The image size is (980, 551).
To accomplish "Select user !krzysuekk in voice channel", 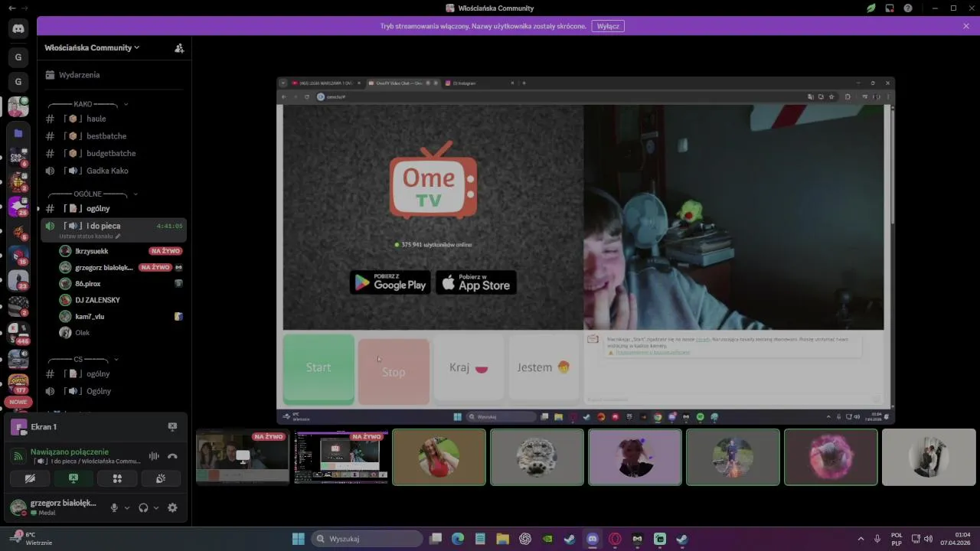I will click(121, 251).
